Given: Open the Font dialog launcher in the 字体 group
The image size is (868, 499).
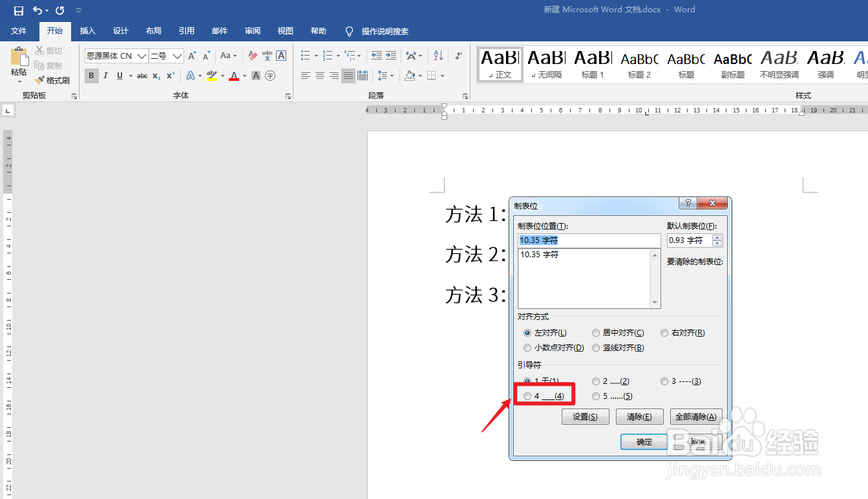Looking at the screenshot, I should pyautogui.click(x=288, y=96).
